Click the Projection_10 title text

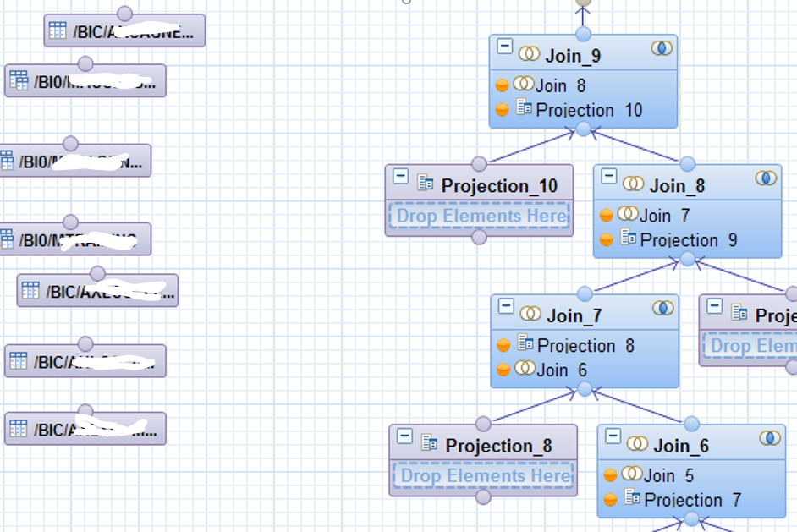pyautogui.click(x=500, y=186)
